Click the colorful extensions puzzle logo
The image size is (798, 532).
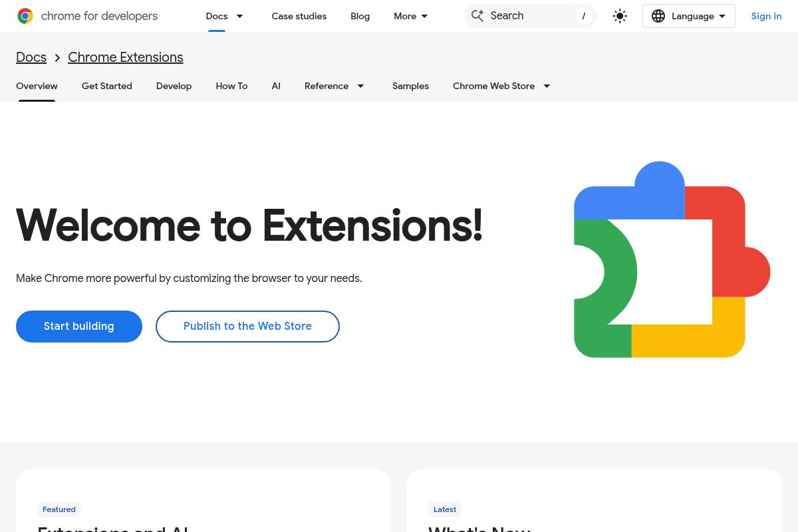click(x=672, y=259)
